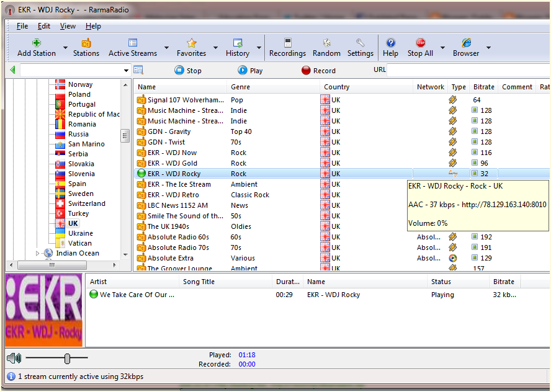
Task: Click the RarmaRadio title bar app icon
Action: (x=10, y=10)
